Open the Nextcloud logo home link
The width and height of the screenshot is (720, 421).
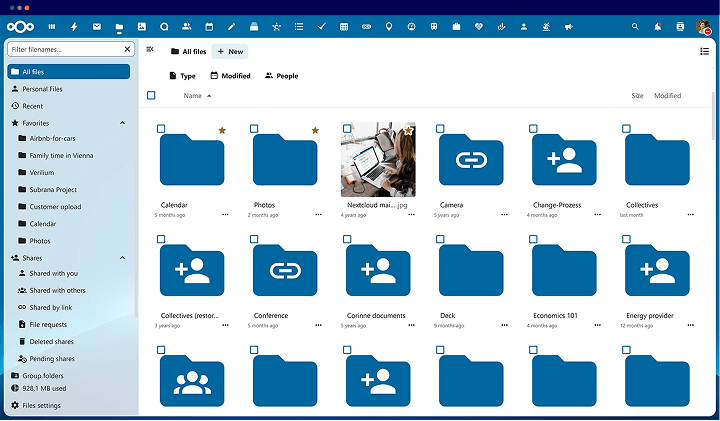(20, 27)
